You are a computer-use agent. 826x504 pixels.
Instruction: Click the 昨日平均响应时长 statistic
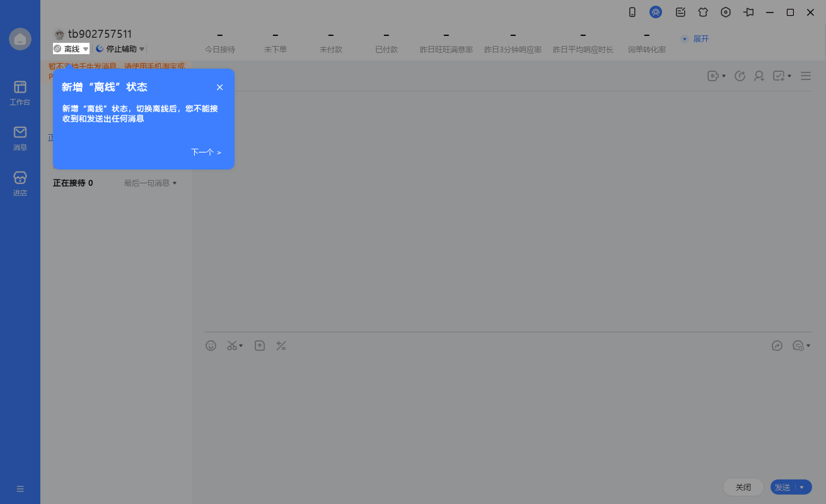point(583,42)
